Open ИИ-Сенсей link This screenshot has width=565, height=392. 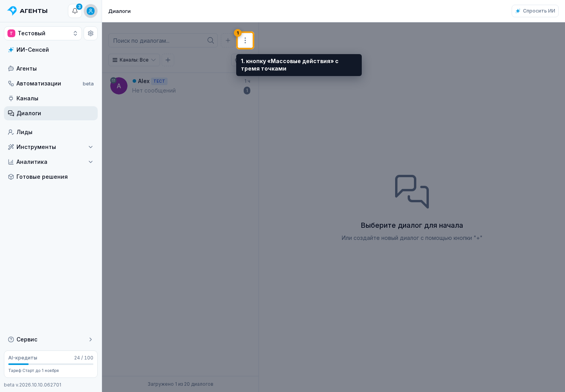point(51,50)
